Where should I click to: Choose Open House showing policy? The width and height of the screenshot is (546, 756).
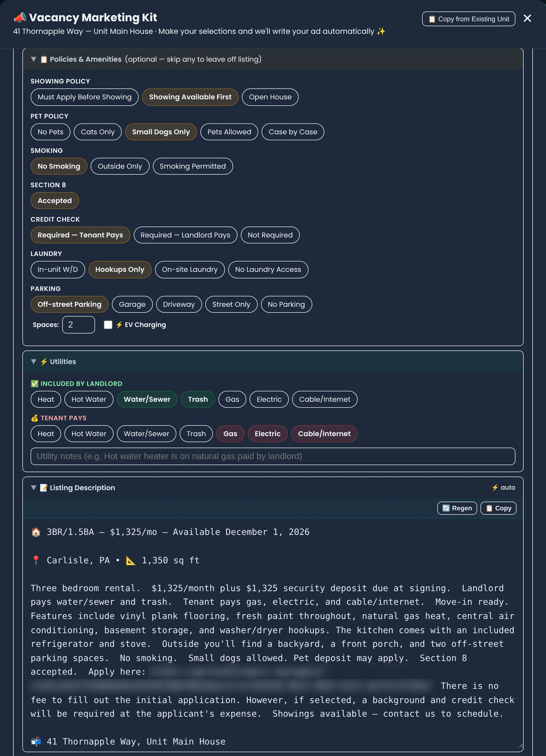tap(270, 97)
